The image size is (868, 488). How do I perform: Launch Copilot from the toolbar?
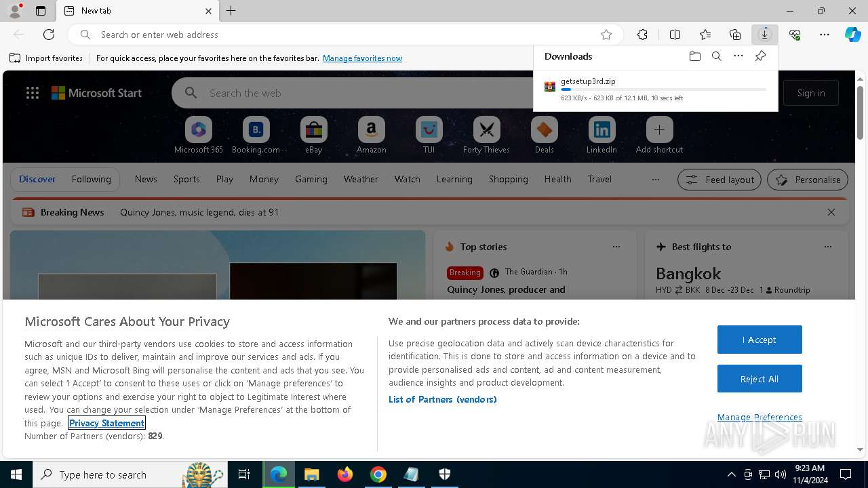pyautogui.click(x=852, y=35)
